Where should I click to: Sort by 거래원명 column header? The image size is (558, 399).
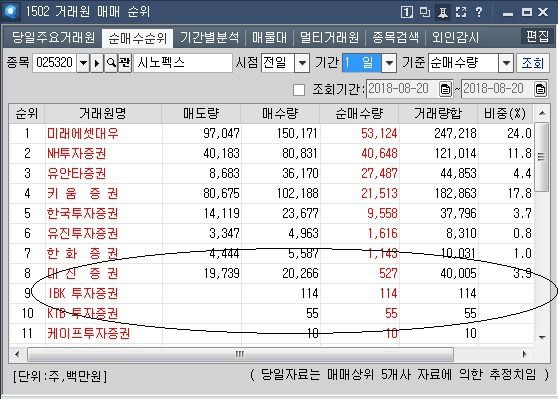click(x=103, y=114)
